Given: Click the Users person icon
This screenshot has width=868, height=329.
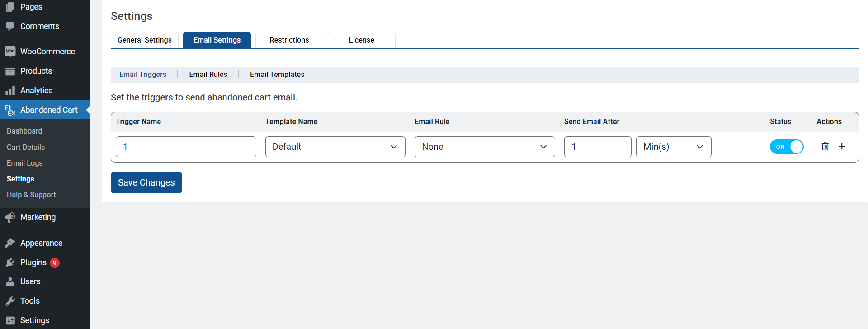Looking at the screenshot, I should [10, 281].
